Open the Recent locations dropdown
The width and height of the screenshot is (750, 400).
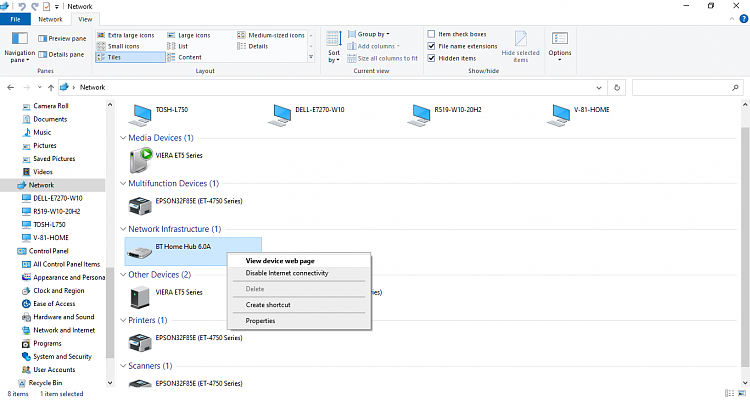coord(39,88)
